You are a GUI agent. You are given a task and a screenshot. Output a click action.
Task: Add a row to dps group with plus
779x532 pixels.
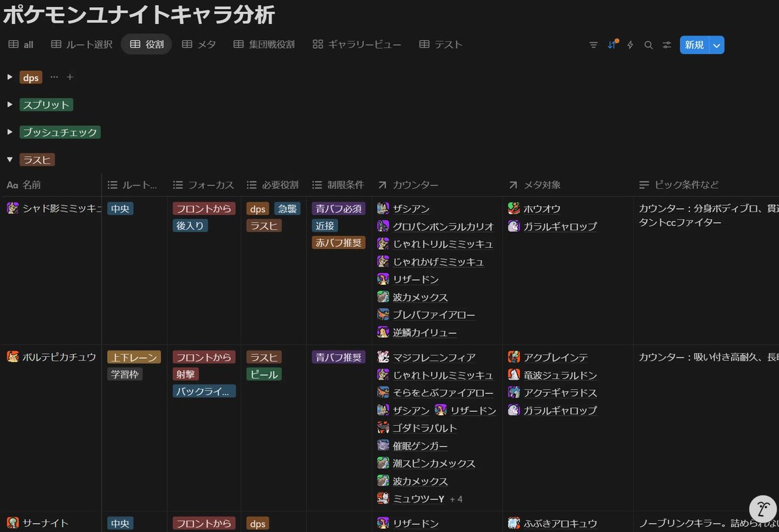coord(70,77)
